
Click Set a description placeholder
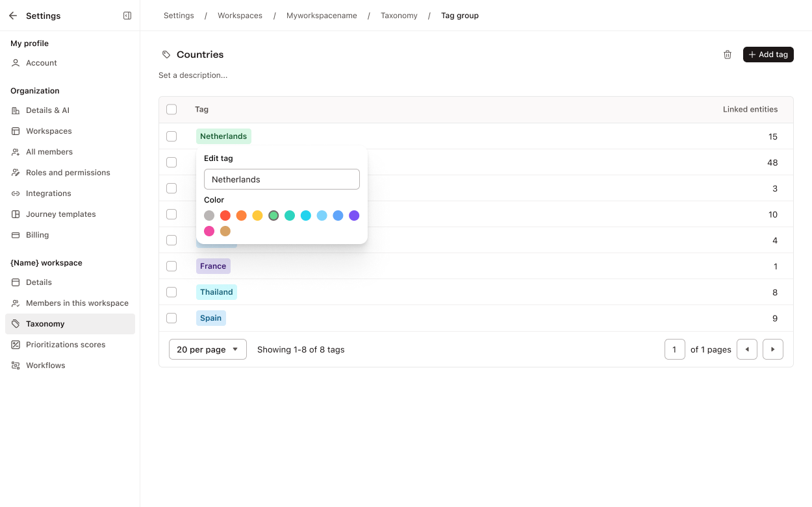(x=193, y=75)
